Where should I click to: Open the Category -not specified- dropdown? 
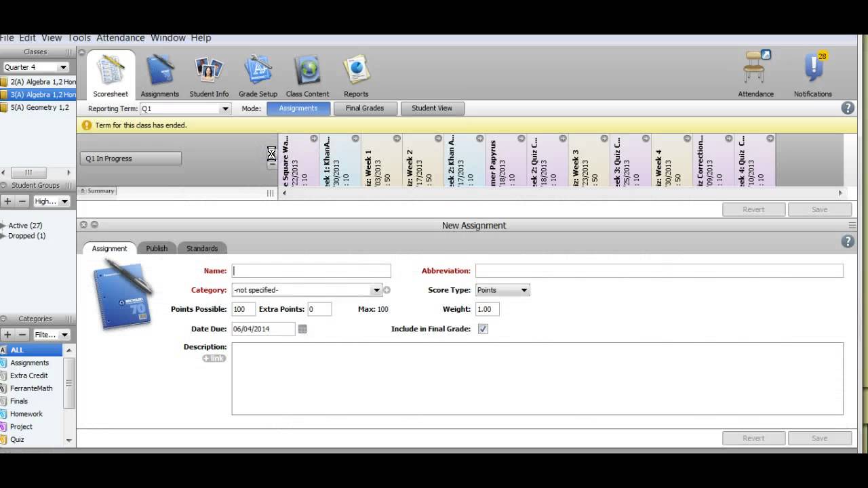coord(307,290)
